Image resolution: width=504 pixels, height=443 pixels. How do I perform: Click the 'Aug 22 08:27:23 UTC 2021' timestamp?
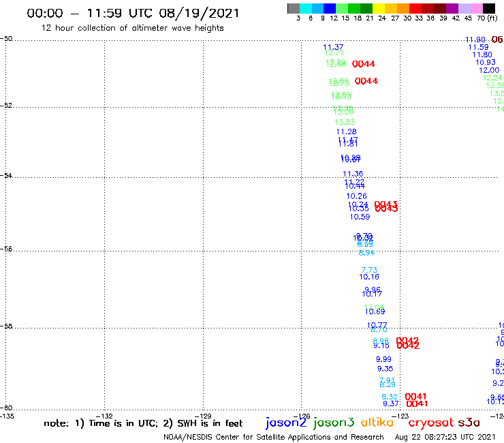[445, 437]
